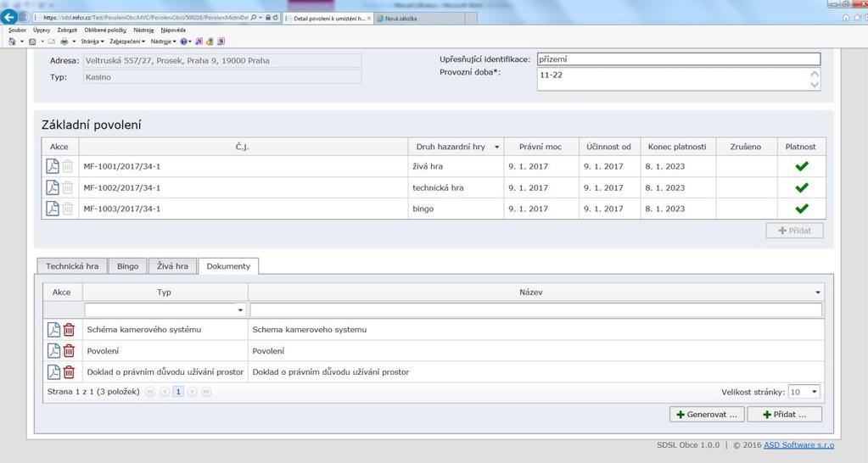Click the blue help question-mark icon

[x=183, y=42]
